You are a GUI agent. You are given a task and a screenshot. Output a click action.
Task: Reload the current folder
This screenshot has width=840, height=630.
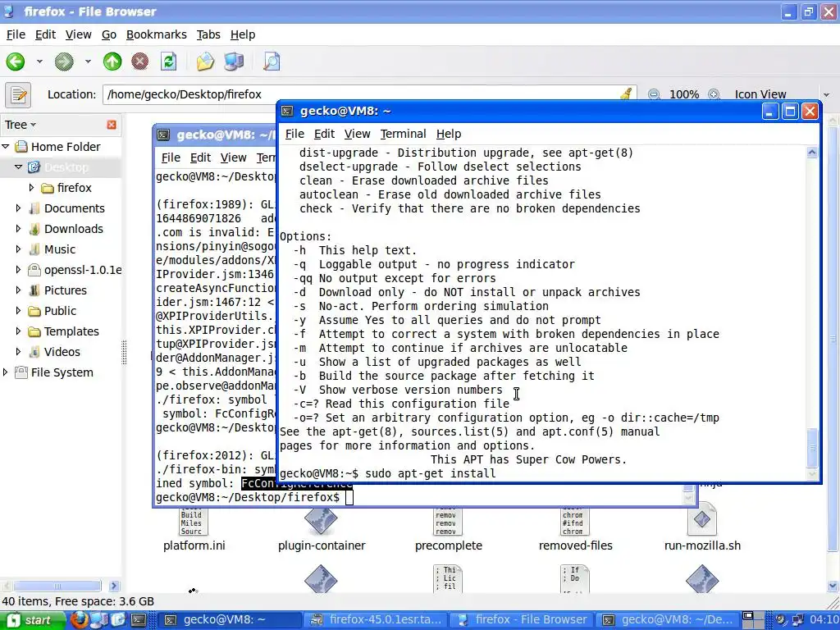coord(169,62)
